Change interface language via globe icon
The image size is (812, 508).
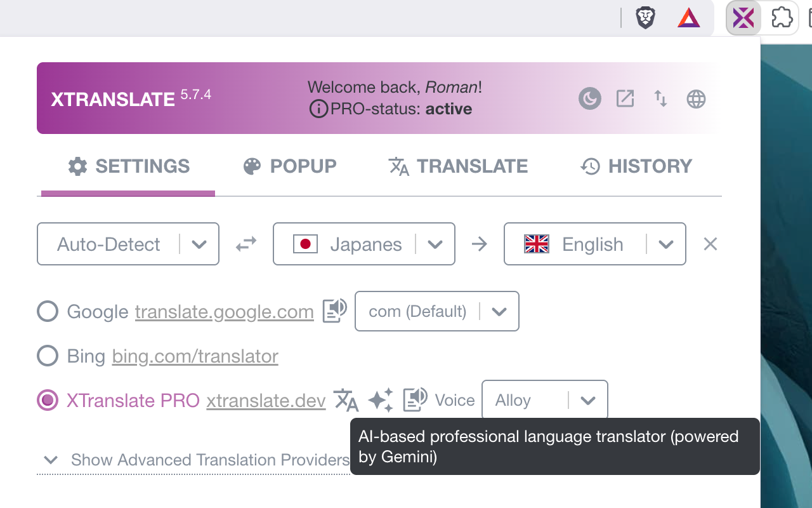[x=696, y=98]
